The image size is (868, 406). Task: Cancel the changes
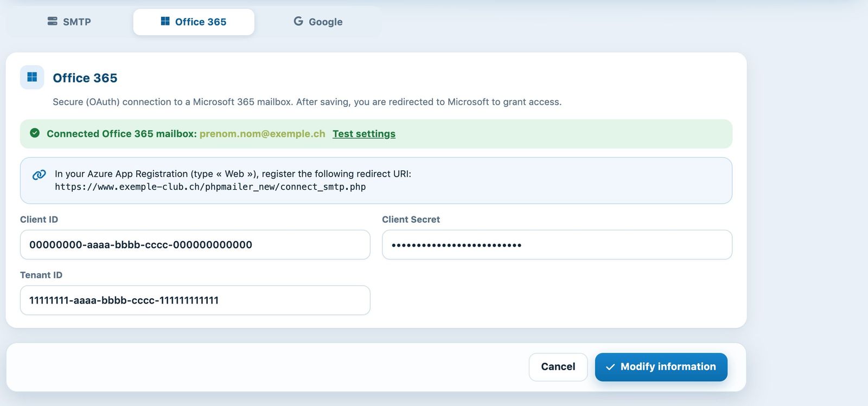(558, 367)
